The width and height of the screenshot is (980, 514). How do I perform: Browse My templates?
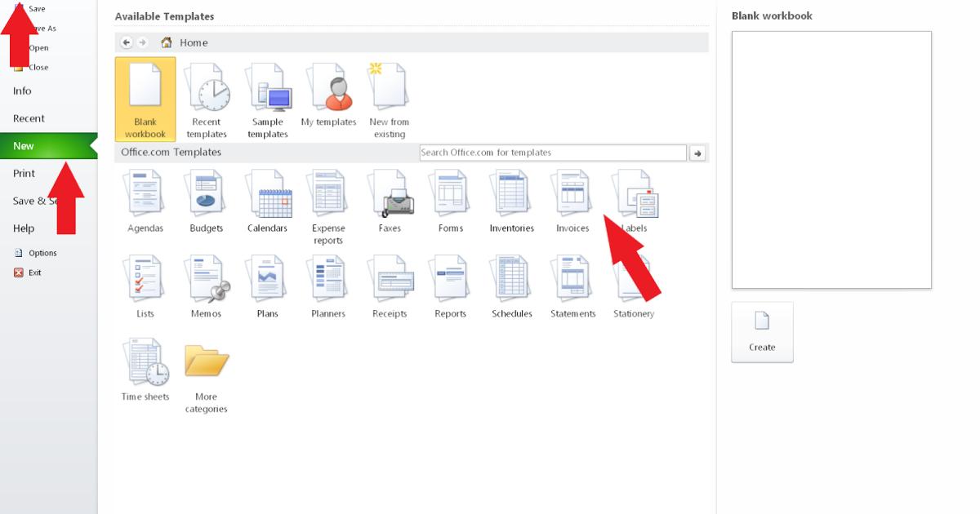[x=328, y=94]
